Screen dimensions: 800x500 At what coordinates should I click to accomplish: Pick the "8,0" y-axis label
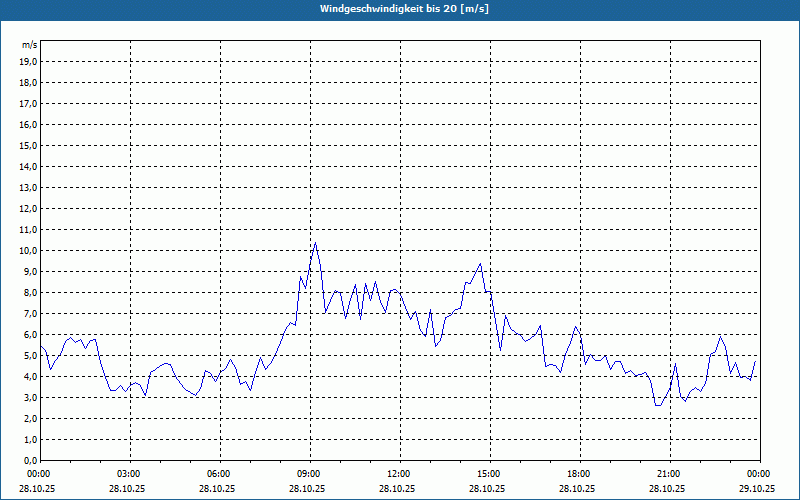(x=31, y=292)
